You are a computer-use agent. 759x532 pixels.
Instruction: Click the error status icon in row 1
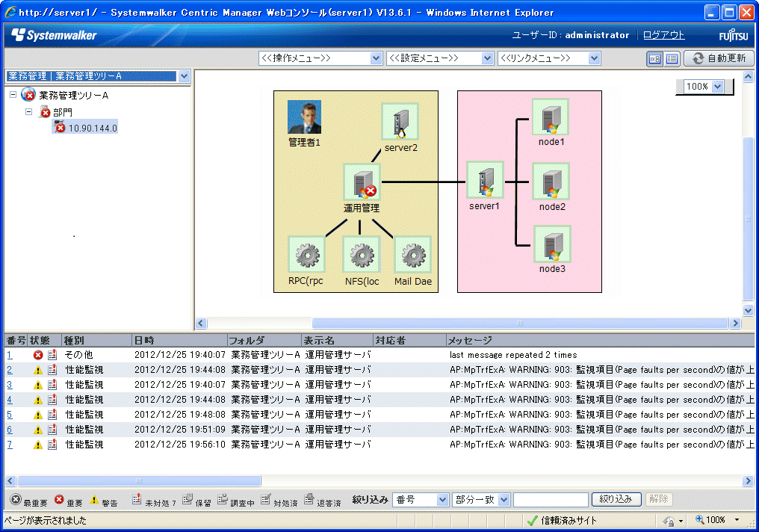[x=38, y=355]
